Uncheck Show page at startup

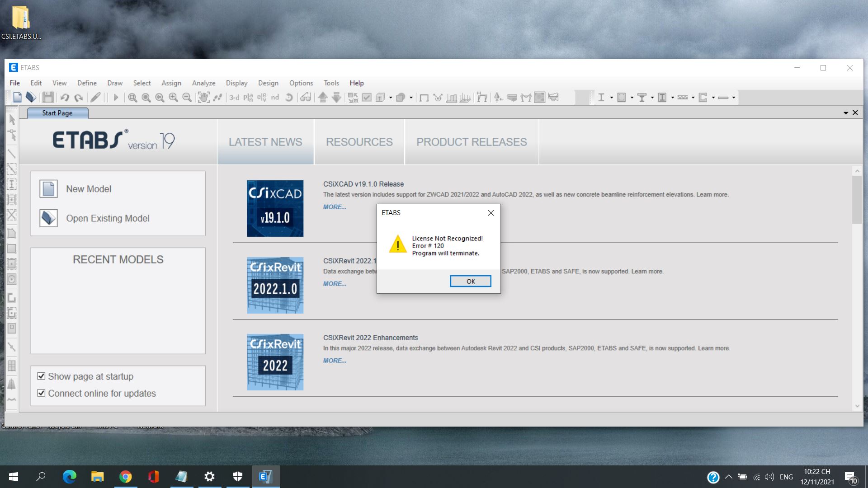[41, 376]
